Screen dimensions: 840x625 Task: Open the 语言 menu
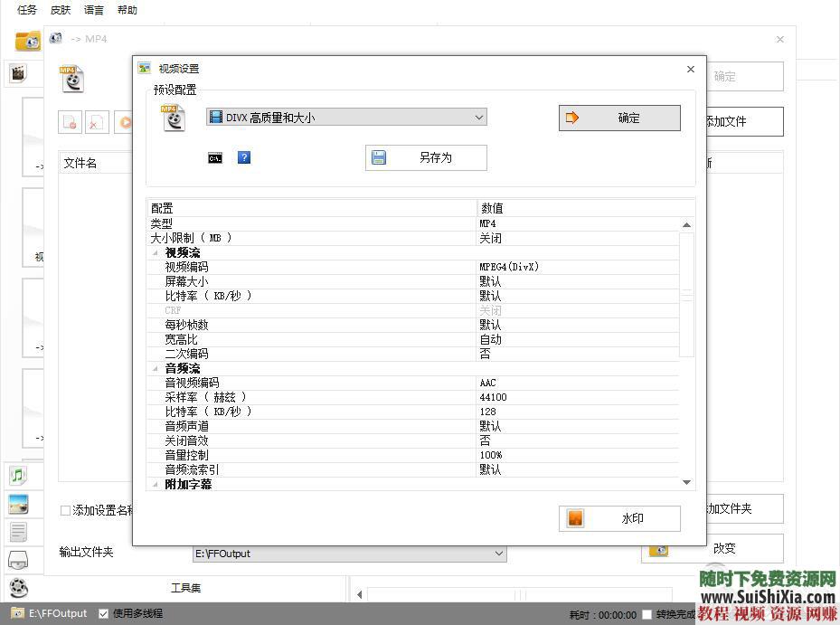(x=94, y=10)
